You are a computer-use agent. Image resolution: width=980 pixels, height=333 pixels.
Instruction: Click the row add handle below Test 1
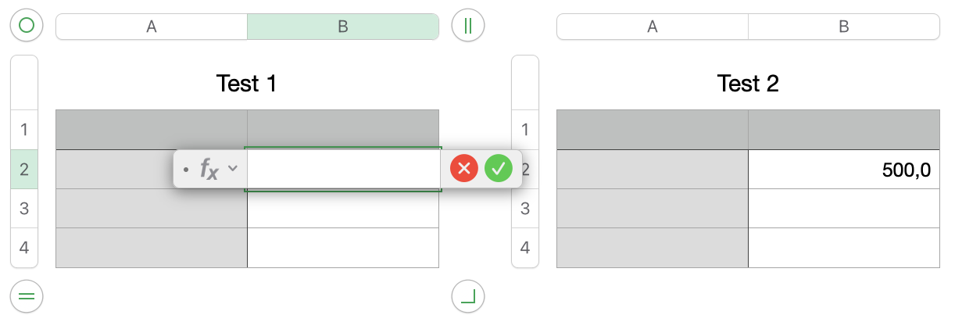coord(27,296)
